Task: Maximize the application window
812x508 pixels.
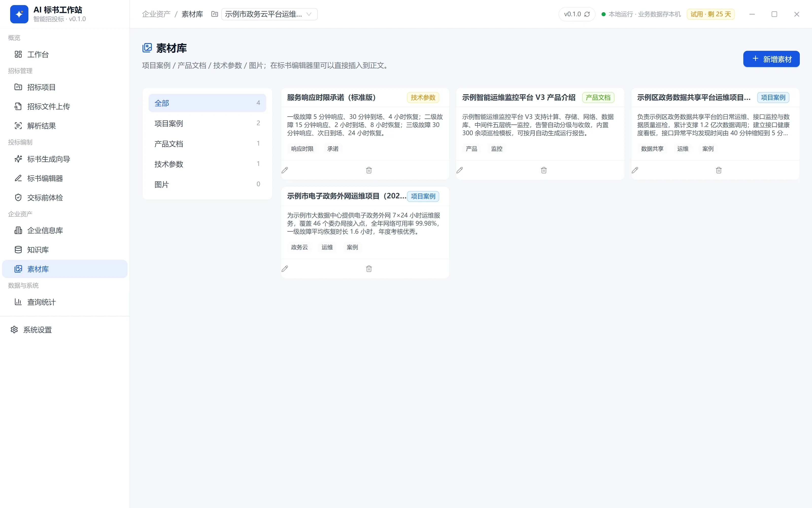Action: (774, 14)
